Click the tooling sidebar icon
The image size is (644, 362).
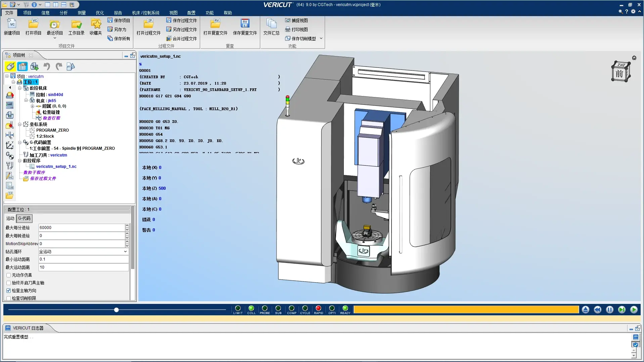[10, 166]
